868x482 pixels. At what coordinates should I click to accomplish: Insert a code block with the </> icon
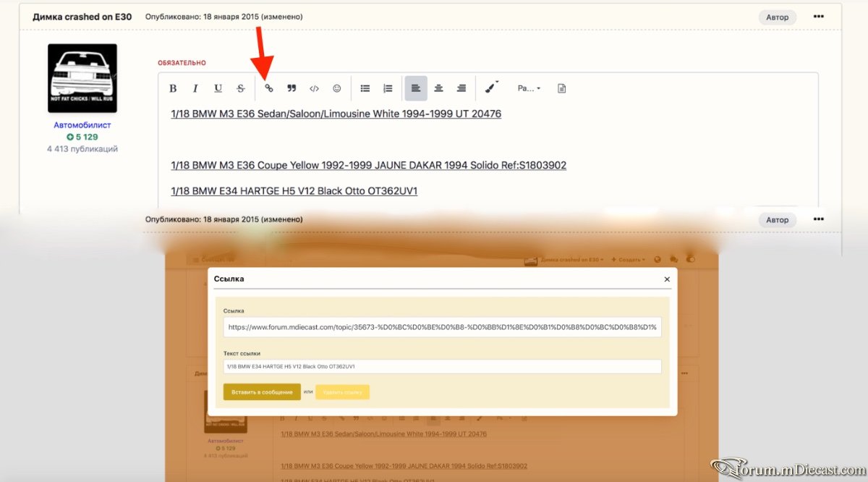click(314, 88)
